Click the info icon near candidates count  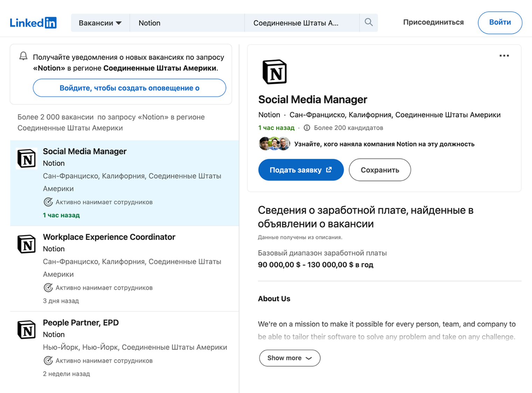pos(307,128)
